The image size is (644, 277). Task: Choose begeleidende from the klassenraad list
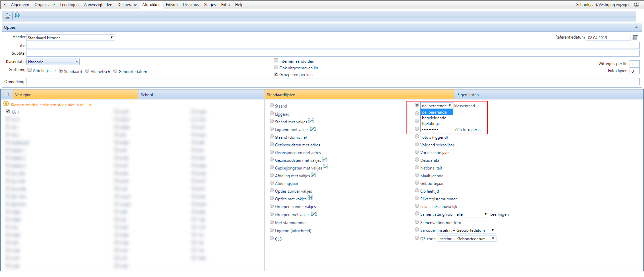tap(434, 118)
